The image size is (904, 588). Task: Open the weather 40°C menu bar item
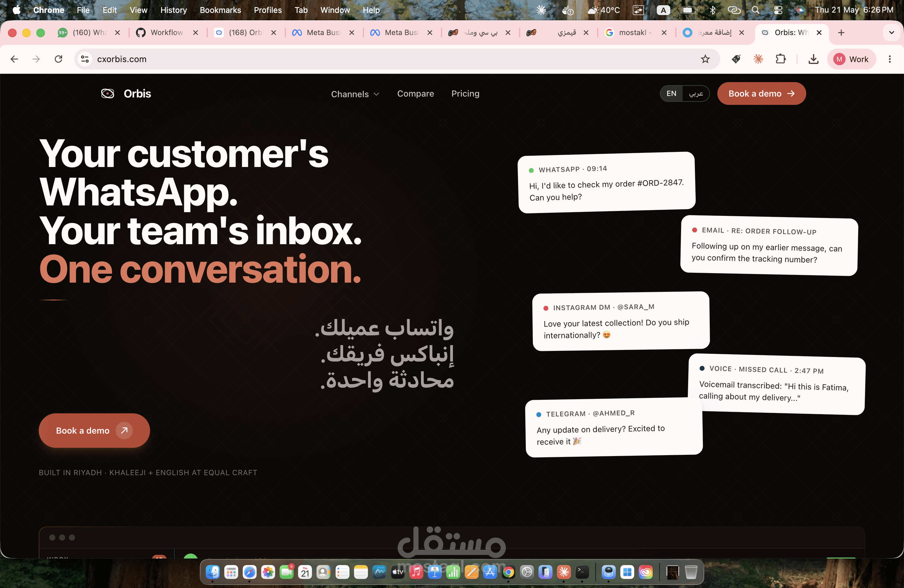603,10
